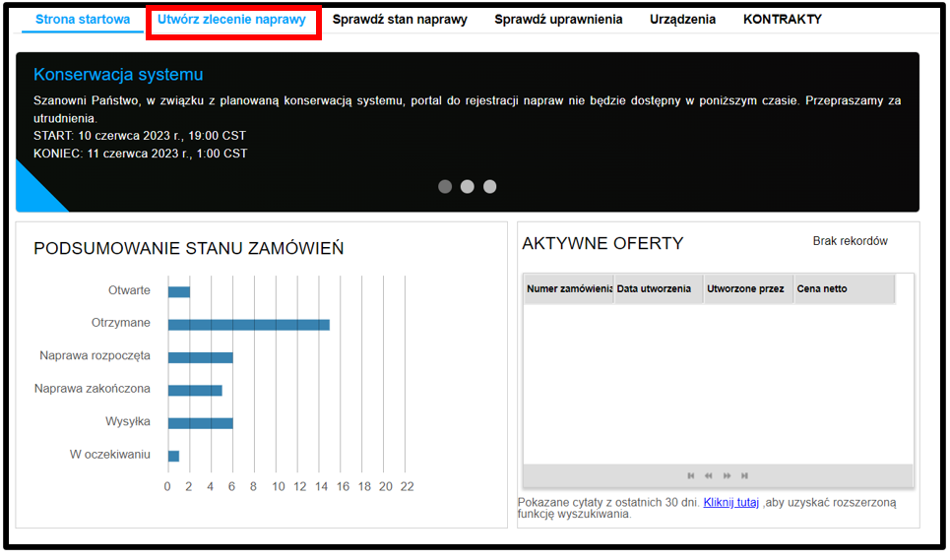Sort by Utworzone przez column header
This screenshot has width=950, height=560.
(x=749, y=288)
